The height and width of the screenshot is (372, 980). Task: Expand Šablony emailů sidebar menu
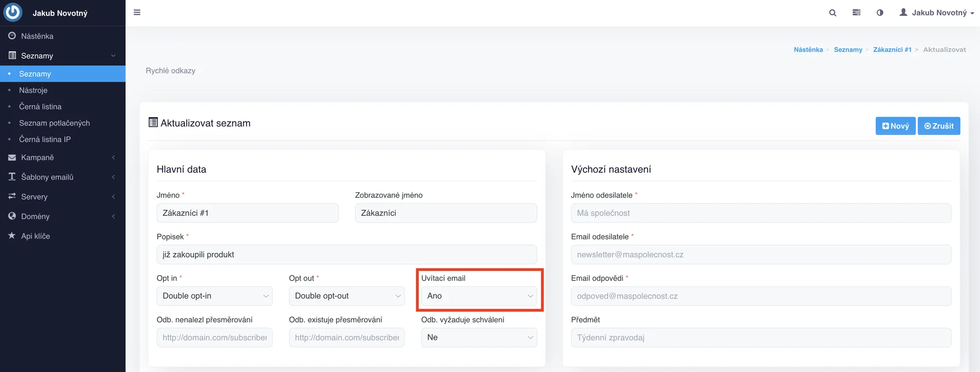[x=47, y=177]
